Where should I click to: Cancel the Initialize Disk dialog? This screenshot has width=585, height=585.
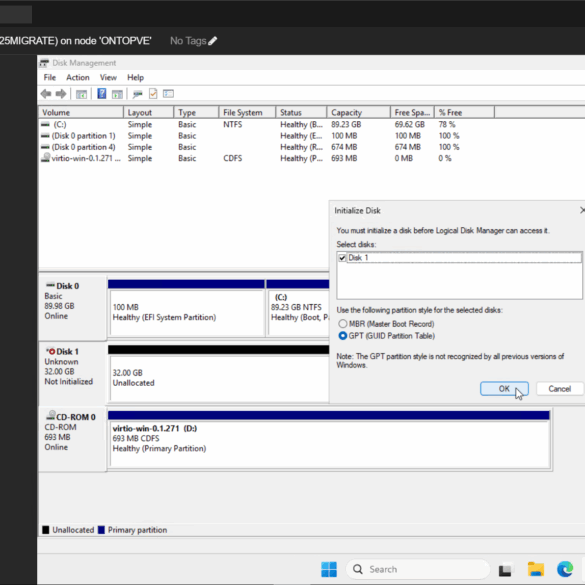(x=559, y=388)
